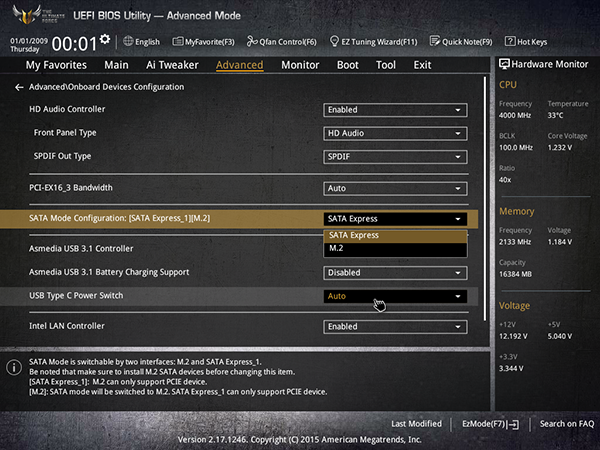Click the 01/01/2009 date display
Viewport: 600px width, 450px height.
point(29,41)
